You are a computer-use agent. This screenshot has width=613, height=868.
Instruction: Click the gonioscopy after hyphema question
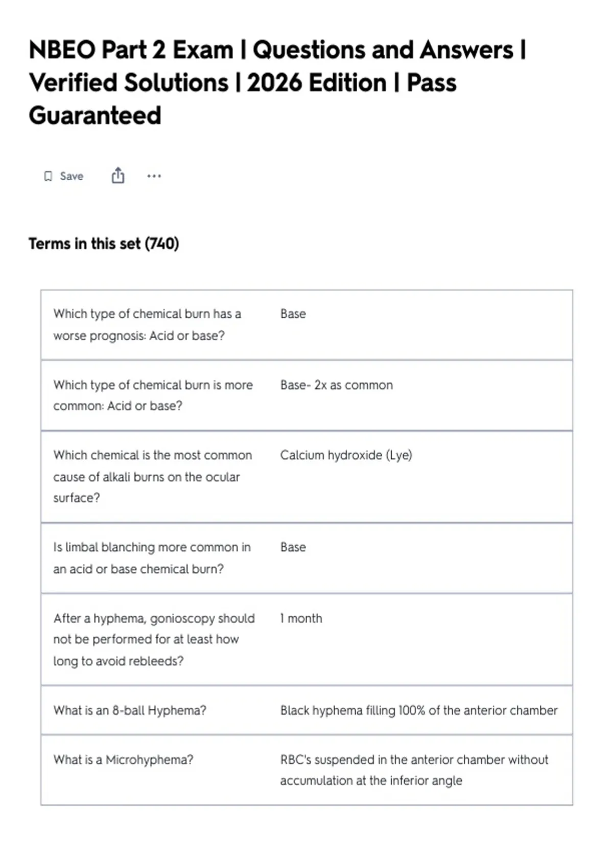(154, 639)
